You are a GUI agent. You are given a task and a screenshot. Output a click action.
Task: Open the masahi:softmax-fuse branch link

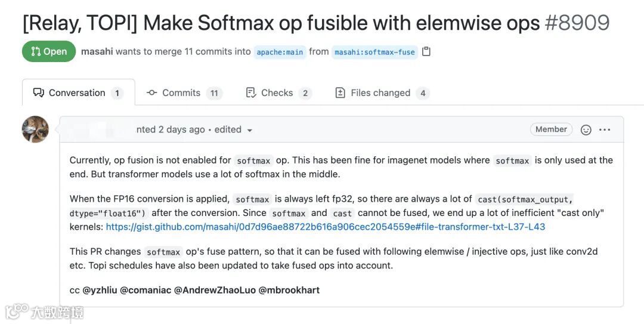pos(374,52)
